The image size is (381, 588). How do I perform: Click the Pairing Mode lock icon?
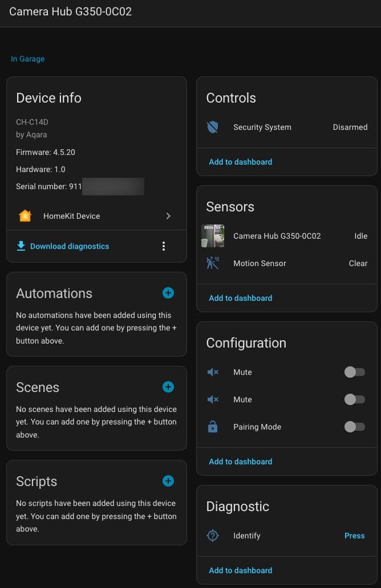(x=213, y=427)
